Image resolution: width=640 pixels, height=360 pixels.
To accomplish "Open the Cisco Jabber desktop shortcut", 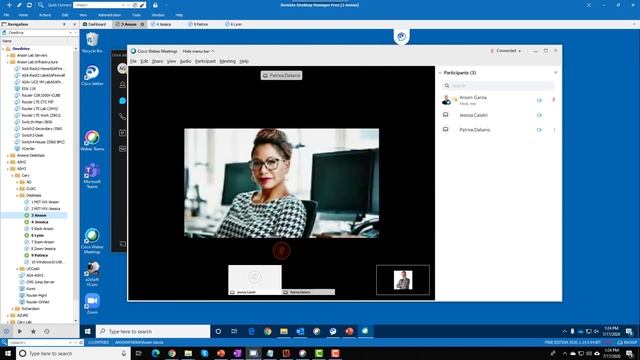I will click(x=92, y=75).
